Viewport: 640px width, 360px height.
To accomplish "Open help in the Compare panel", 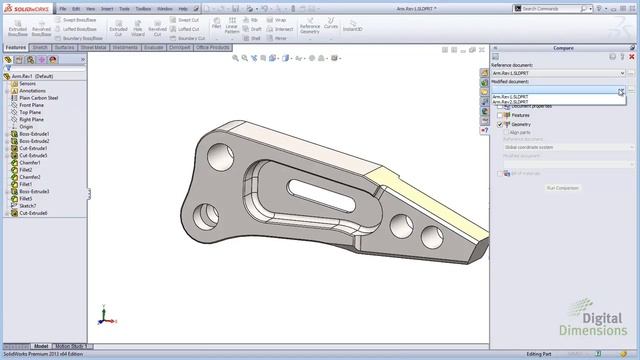I will coord(622,57).
